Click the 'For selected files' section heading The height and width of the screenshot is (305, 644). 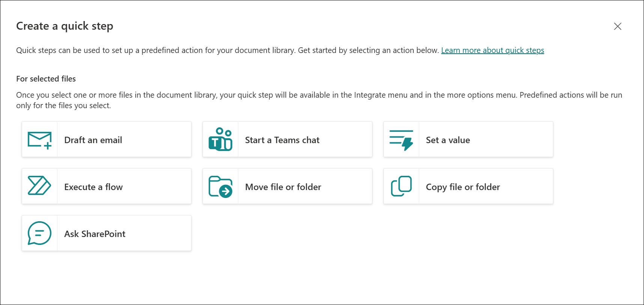pos(46,79)
